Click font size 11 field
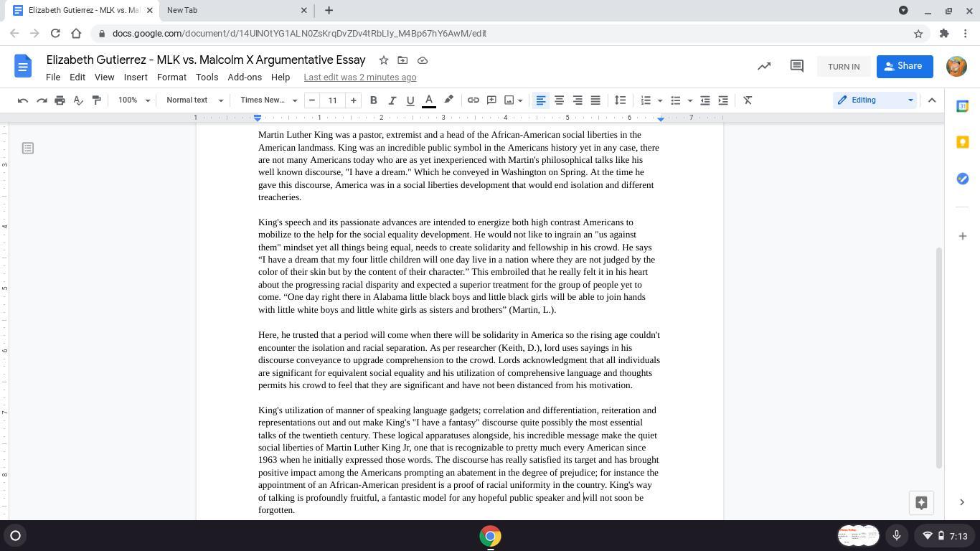This screenshot has width=980, height=551. click(333, 100)
